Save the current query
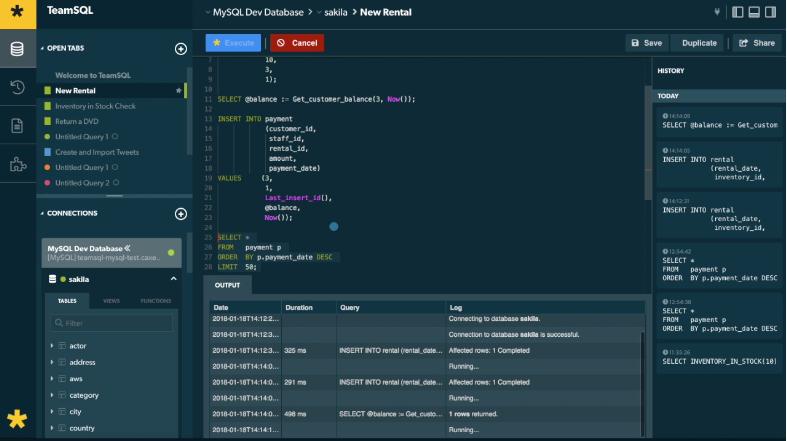 point(646,43)
